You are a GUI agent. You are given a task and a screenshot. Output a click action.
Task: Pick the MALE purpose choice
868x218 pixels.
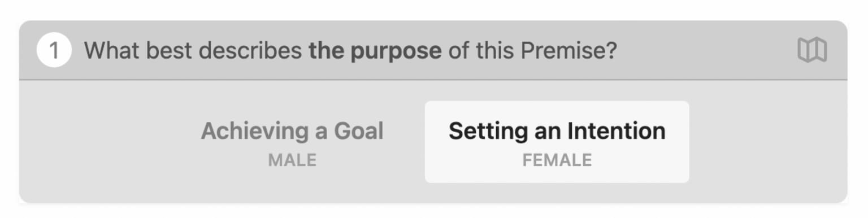click(292, 142)
